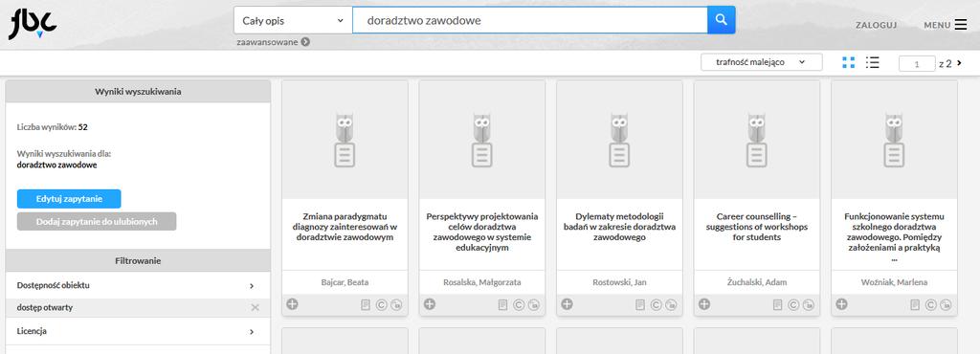The image size is (980, 354).
Task: Open the hamburger MENU
Action: (x=946, y=25)
